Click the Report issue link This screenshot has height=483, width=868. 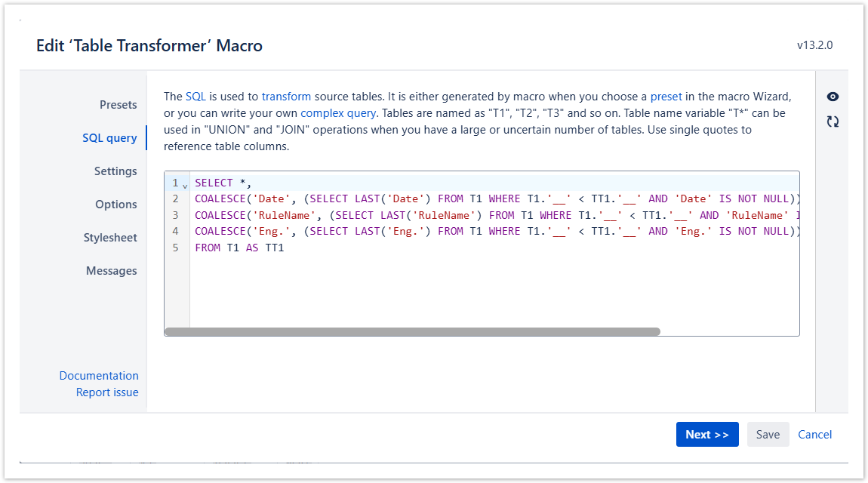107,392
